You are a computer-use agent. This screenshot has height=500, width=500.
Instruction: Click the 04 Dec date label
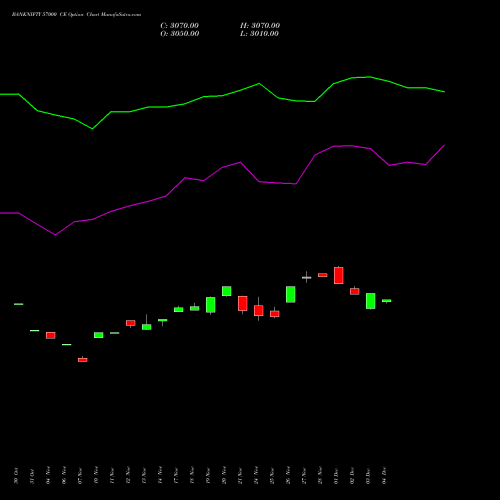tap(384, 476)
